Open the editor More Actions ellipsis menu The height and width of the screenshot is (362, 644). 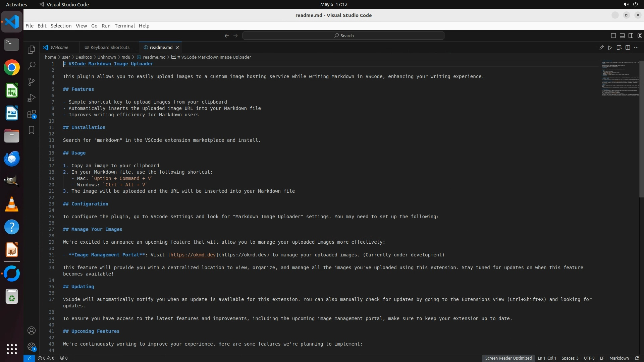click(636, 48)
